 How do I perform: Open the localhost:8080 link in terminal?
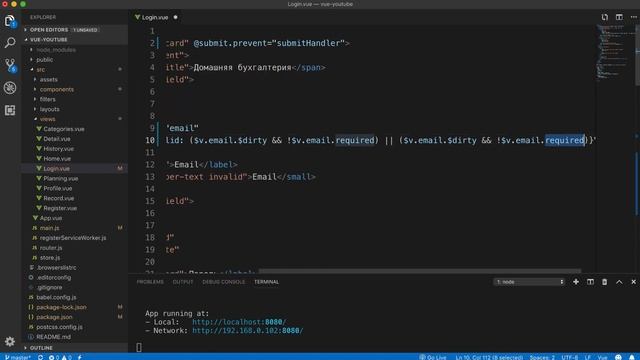pos(239,322)
